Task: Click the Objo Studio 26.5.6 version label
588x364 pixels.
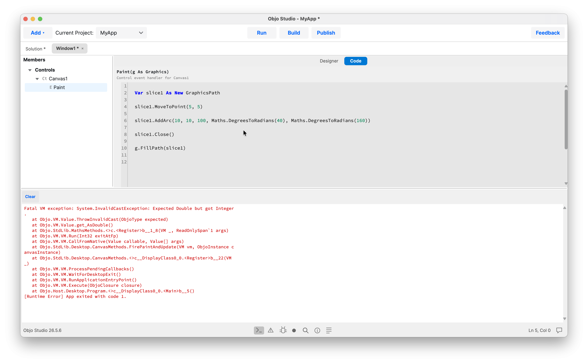Action: 42,330
